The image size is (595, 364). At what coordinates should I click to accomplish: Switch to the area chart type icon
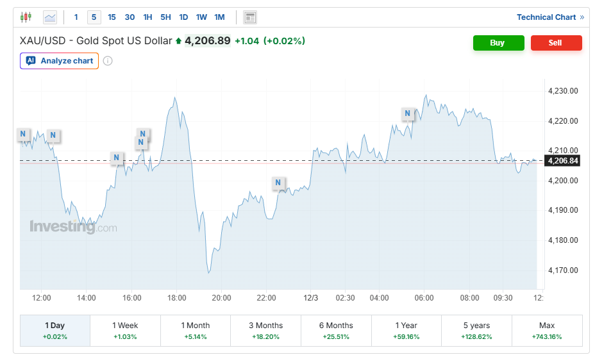tap(49, 17)
